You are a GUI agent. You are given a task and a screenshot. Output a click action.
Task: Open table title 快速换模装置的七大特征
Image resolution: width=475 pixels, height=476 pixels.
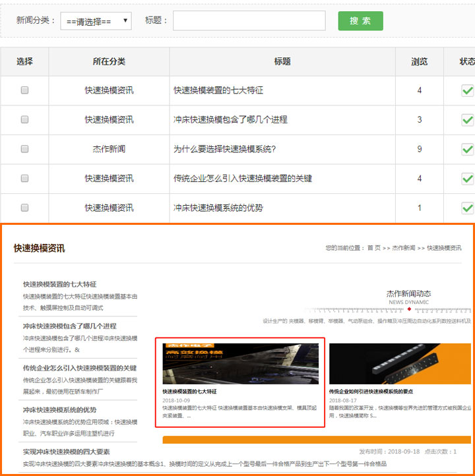click(x=218, y=90)
